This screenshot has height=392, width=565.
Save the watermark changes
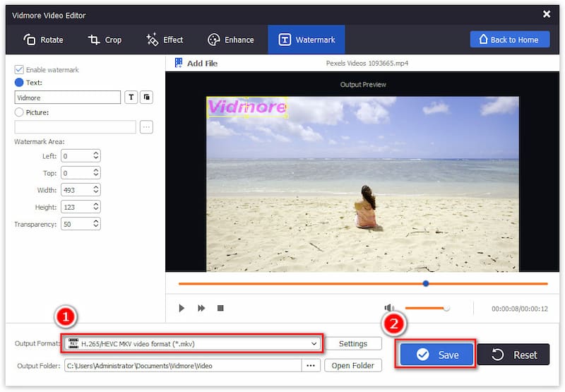(x=436, y=355)
